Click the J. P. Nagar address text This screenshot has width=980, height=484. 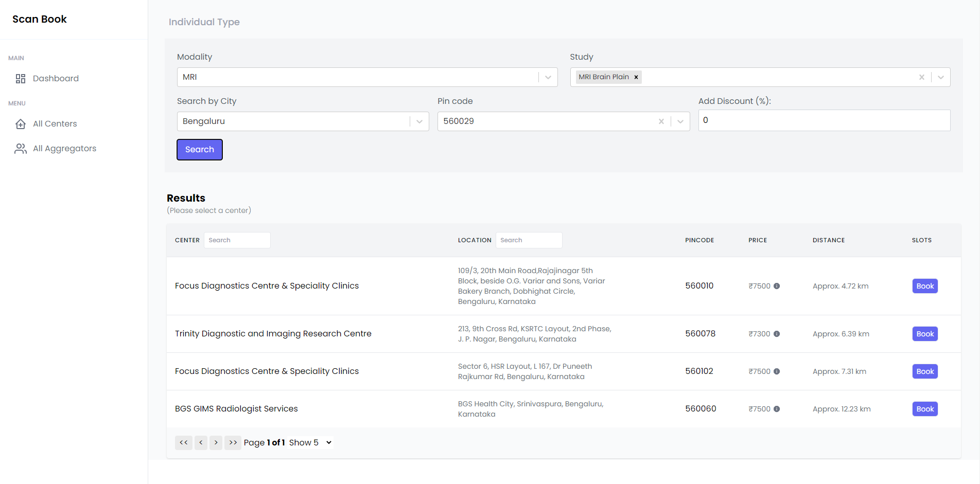535,334
